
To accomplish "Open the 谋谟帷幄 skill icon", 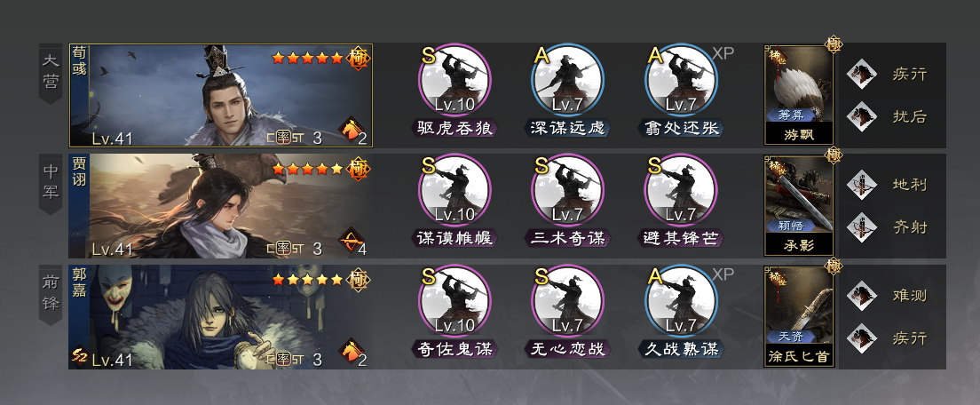I will coord(454,190).
